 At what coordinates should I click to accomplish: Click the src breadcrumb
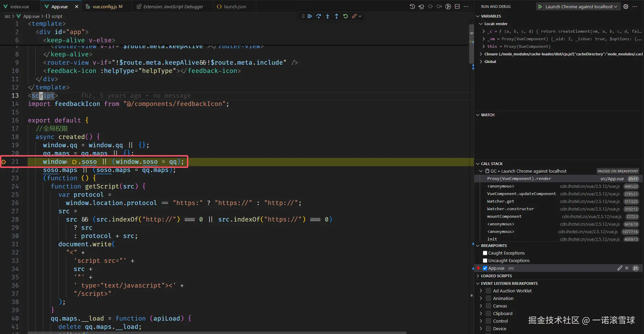click(8, 16)
